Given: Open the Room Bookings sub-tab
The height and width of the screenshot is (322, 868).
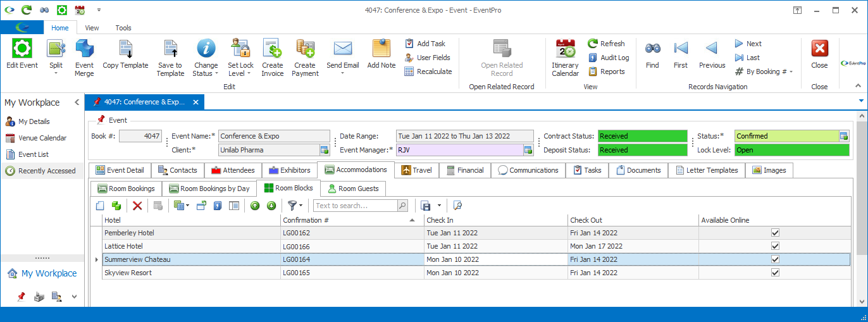Looking at the screenshot, I should click(x=125, y=189).
